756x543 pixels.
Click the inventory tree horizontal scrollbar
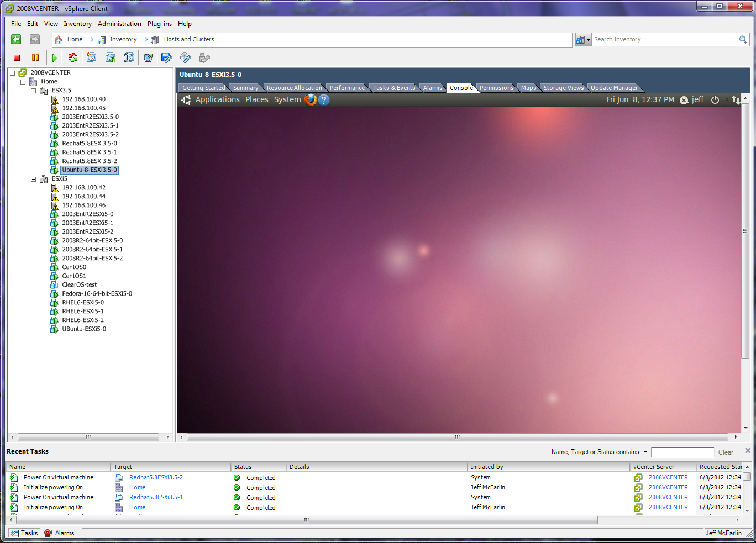88,437
